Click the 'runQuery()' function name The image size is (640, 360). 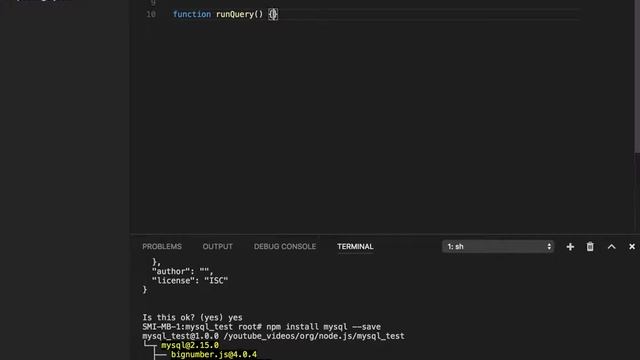click(240, 14)
